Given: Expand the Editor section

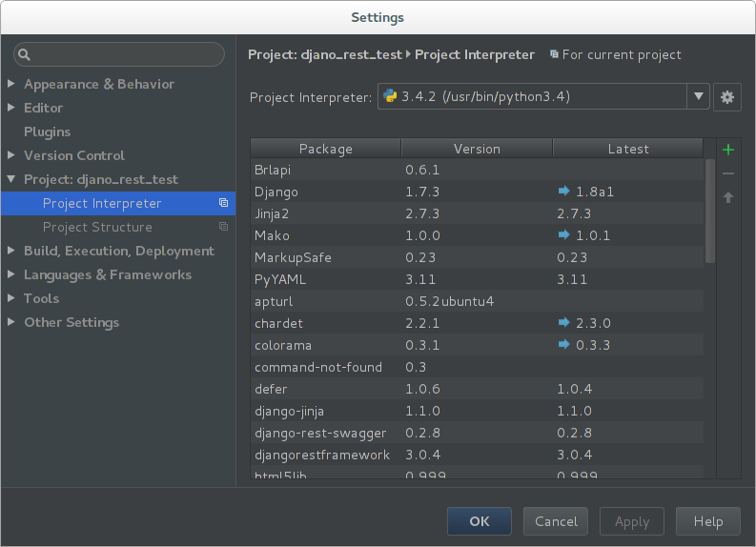Looking at the screenshot, I should click(11, 108).
